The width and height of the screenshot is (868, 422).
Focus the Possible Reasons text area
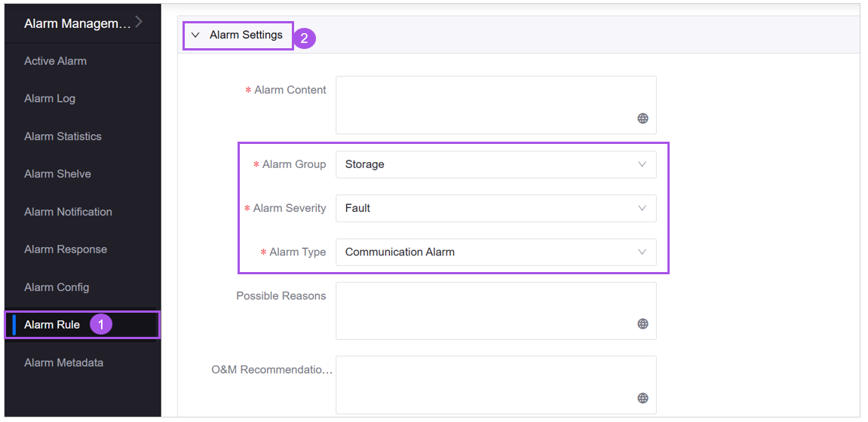tap(483, 305)
